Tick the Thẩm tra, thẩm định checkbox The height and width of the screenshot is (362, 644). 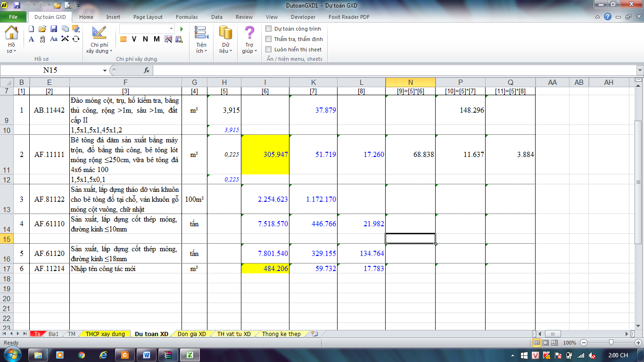coord(269,39)
